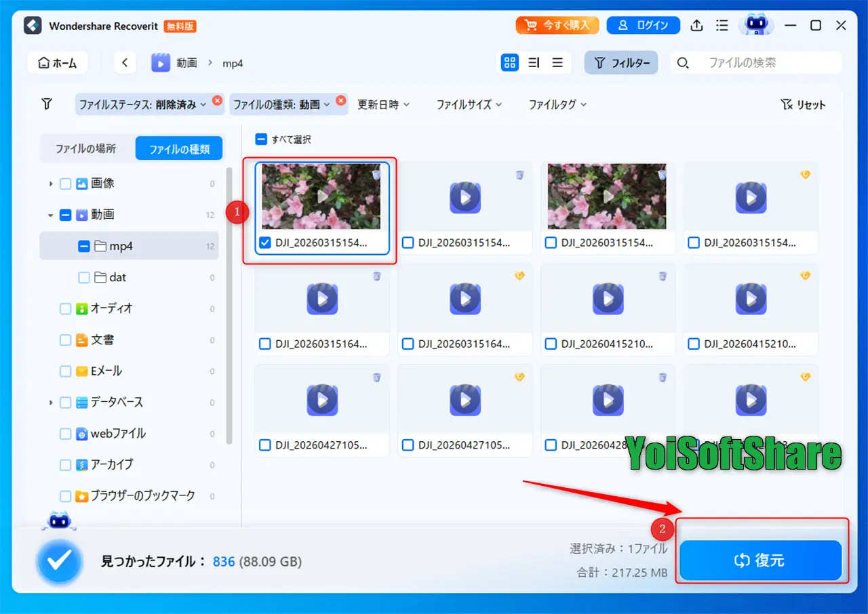The height and width of the screenshot is (614, 868).
Task: Click the アーカイブ category icon
Action: tap(82, 465)
